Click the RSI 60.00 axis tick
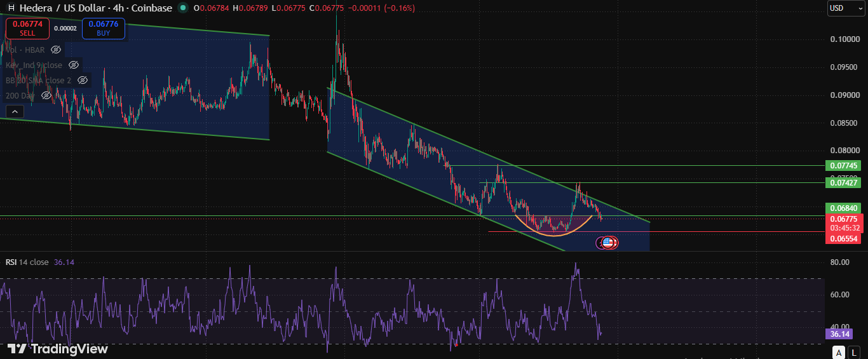Viewport: 868px width, 359px height. pyautogui.click(x=839, y=294)
